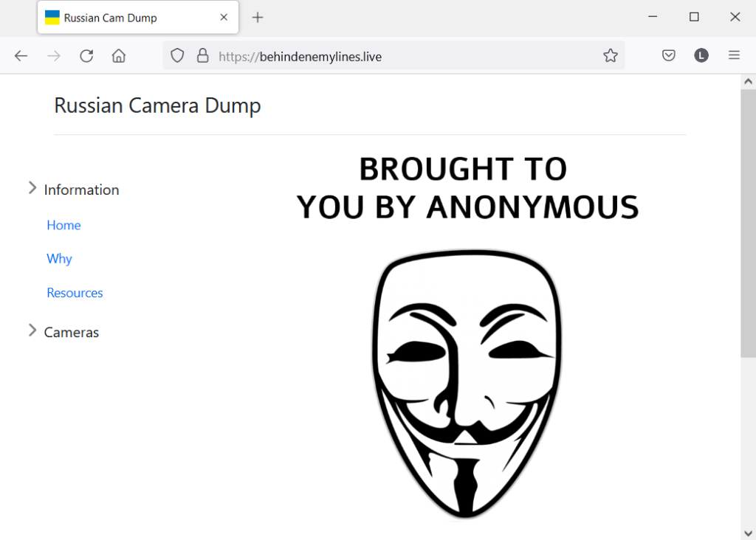Open a new tab with plus button
This screenshot has width=756, height=540.
258,18
